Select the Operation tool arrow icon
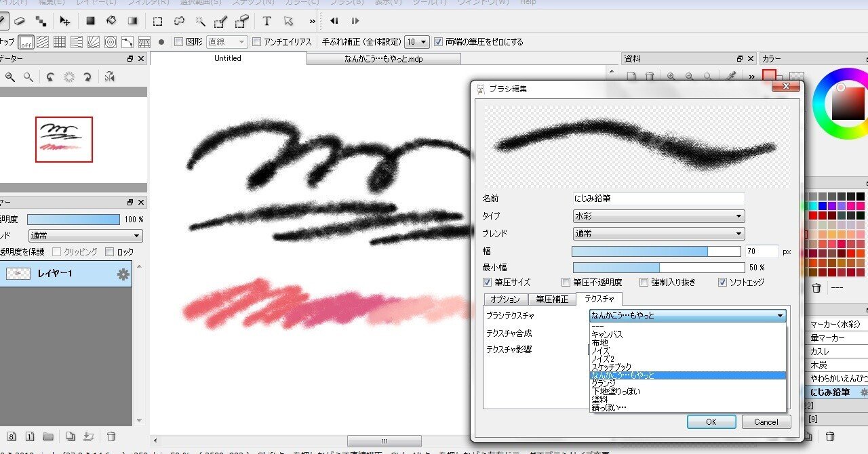The height and width of the screenshot is (454, 868). coord(289,21)
